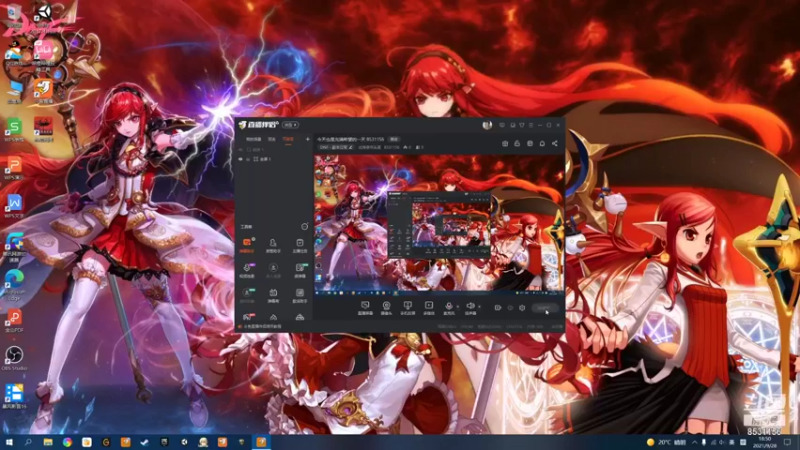The width and height of the screenshot is (800, 450).
Task: Open the calendar task tool in the toolbox top row
Action: pos(300,244)
